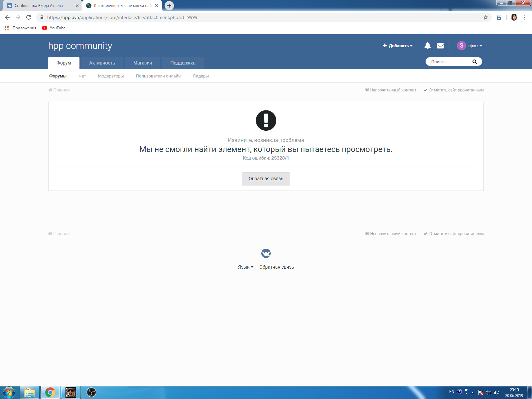Open the messages envelope icon

click(440, 46)
